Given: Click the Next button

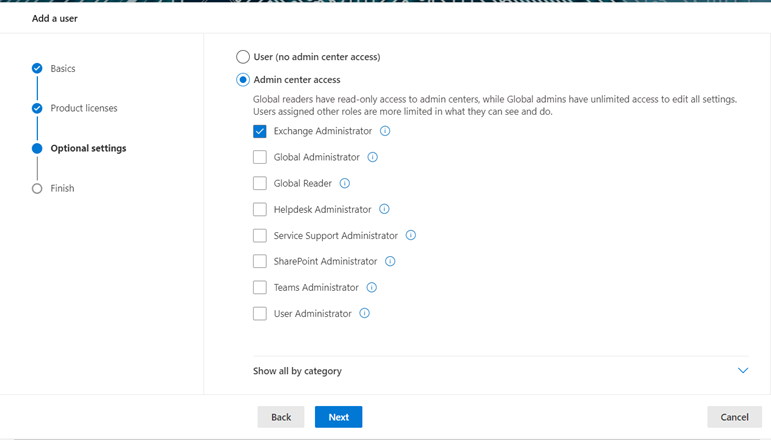Looking at the screenshot, I should (x=338, y=417).
